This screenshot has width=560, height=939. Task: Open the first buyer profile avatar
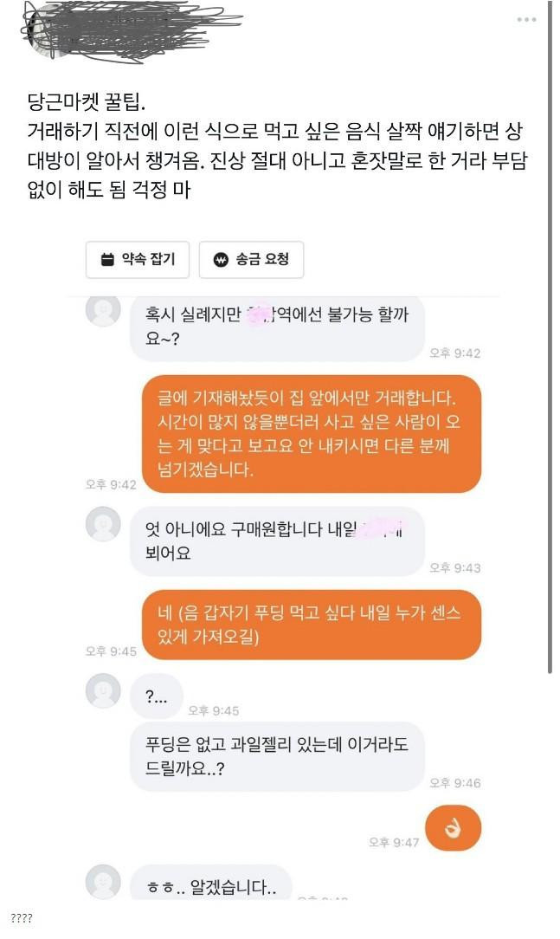pos(104,310)
